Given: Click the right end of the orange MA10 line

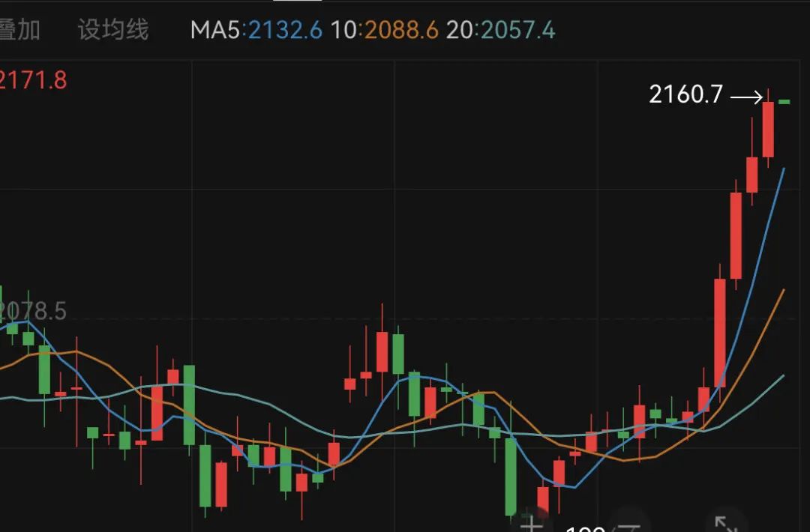Looking at the screenshot, I should pyautogui.click(x=783, y=291).
